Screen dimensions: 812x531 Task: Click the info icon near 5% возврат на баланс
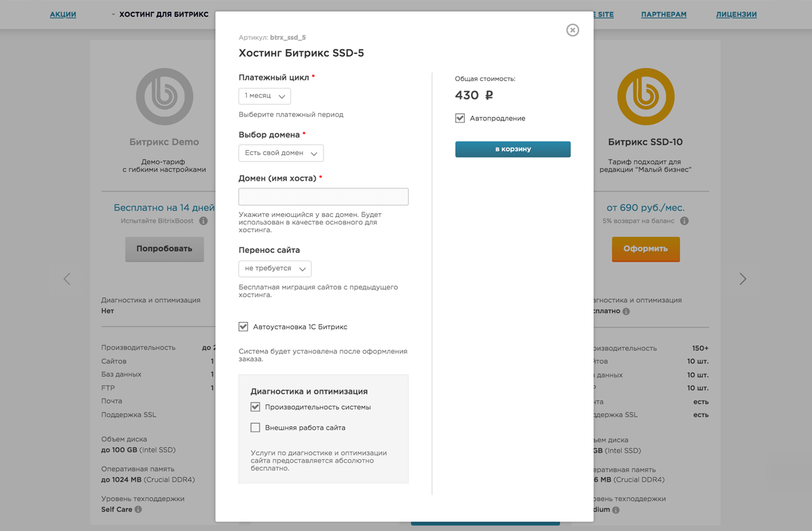[684, 221]
